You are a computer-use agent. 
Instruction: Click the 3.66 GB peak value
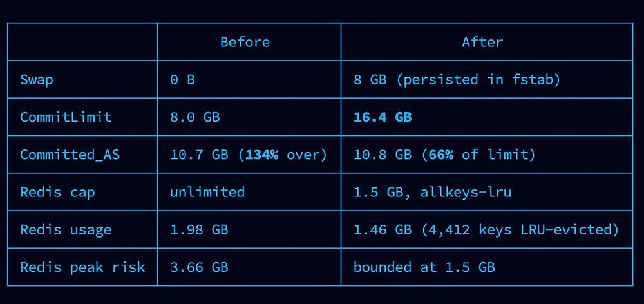199,267
